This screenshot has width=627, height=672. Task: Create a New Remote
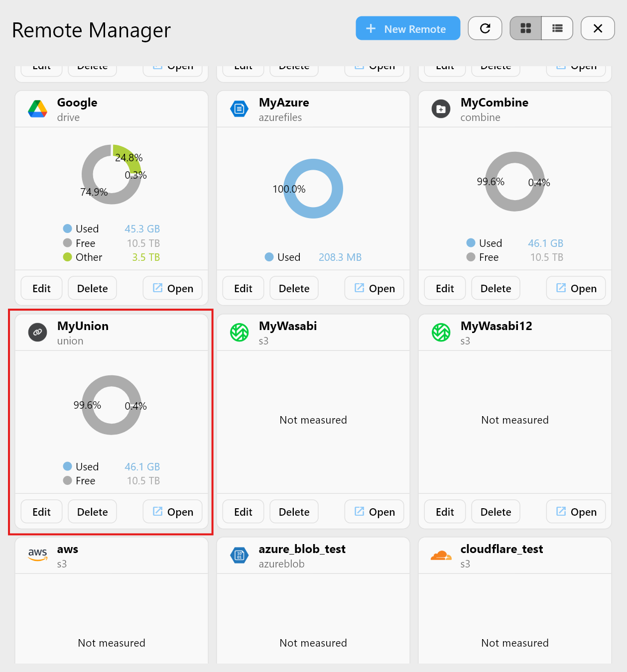pos(407,28)
